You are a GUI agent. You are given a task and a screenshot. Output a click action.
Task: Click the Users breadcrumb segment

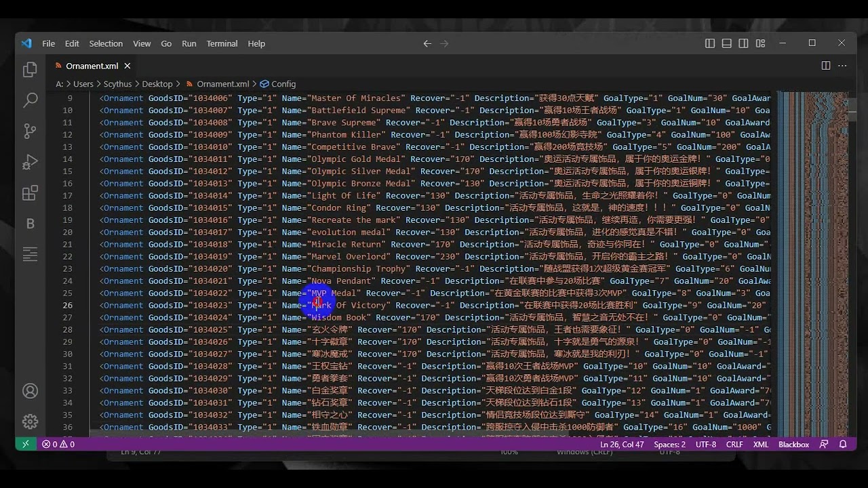coord(83,84)
